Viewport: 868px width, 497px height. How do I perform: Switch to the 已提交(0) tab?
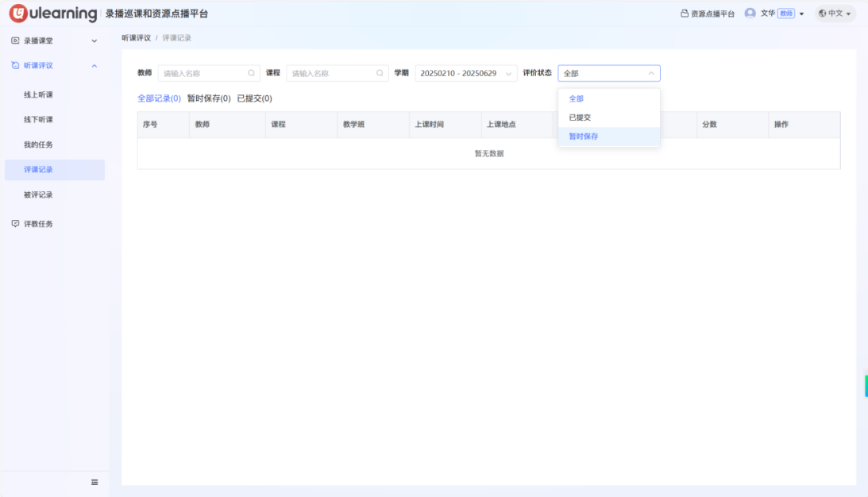coord(254,98)
